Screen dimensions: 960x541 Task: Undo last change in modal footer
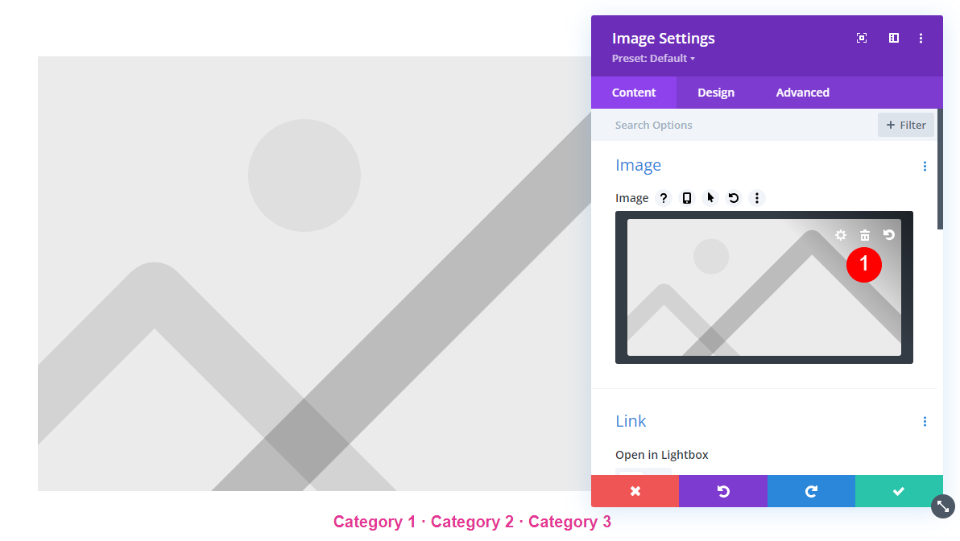coord(723,491)
